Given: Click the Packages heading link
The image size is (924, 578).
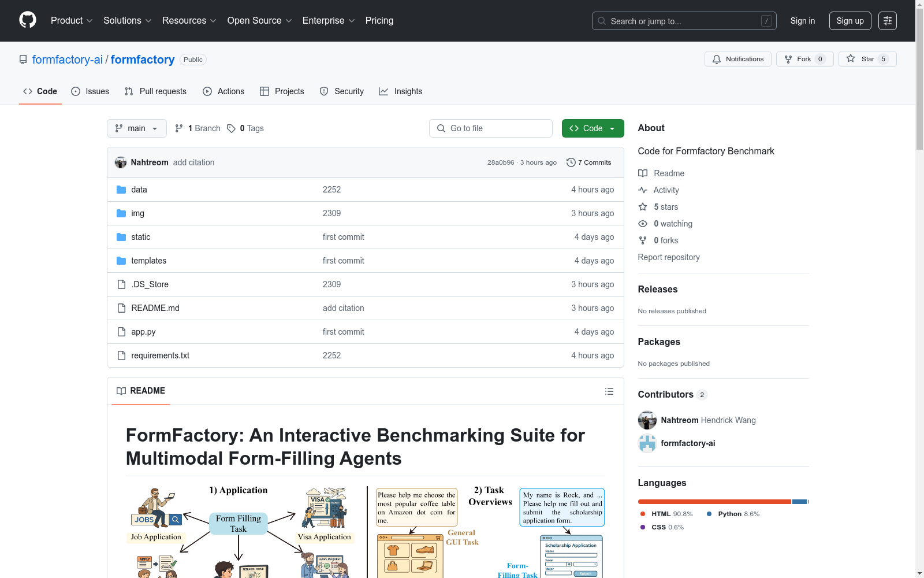Looking at the screenshot, I should [659, 342].
